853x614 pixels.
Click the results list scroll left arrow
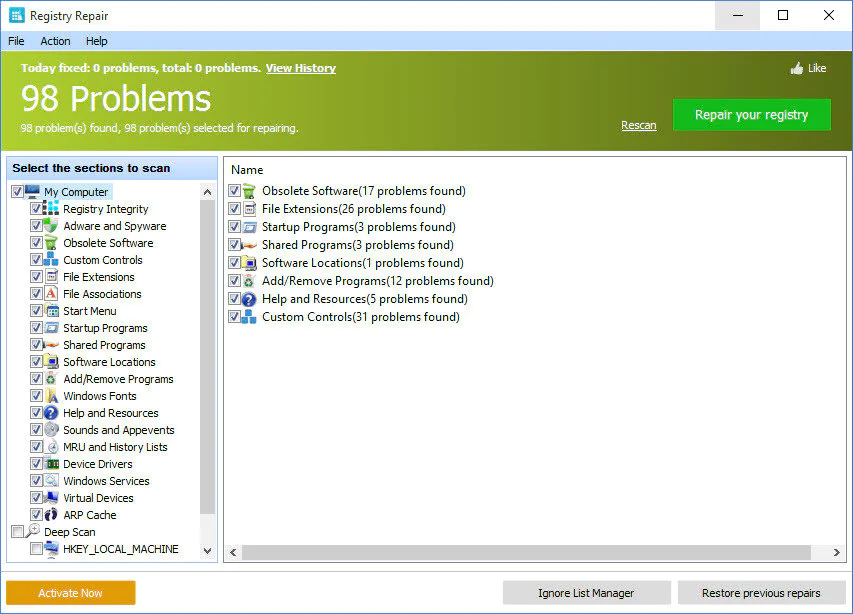click(233, 553)
